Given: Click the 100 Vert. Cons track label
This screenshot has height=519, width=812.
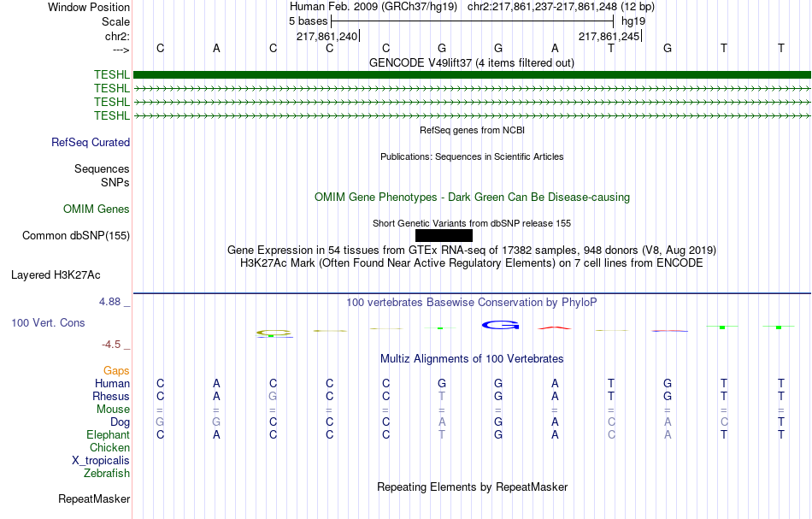Looking at the screenshot, I should [x=48, y=322].
